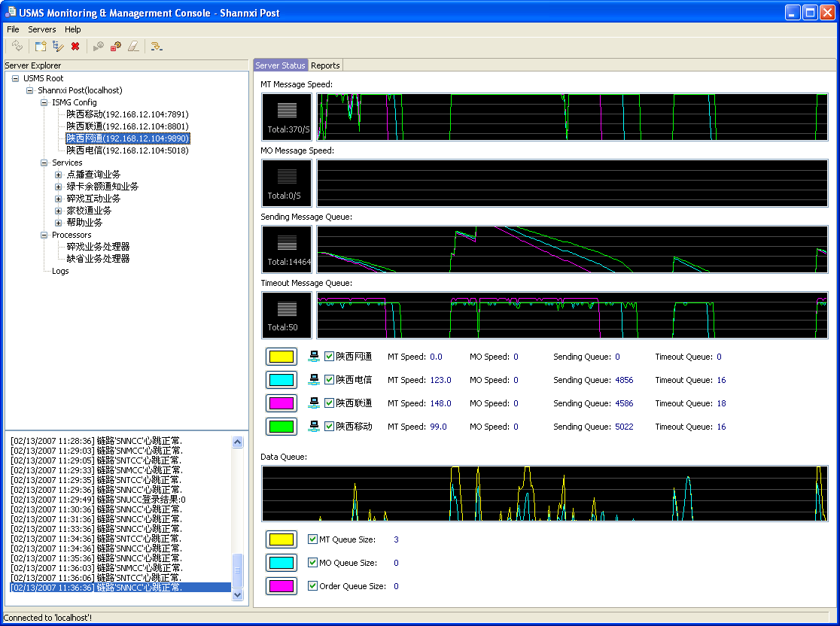This screenshot has height=626, width=840.
Task: Click cyan swatch for MO Queue Size
Action: 282,563
